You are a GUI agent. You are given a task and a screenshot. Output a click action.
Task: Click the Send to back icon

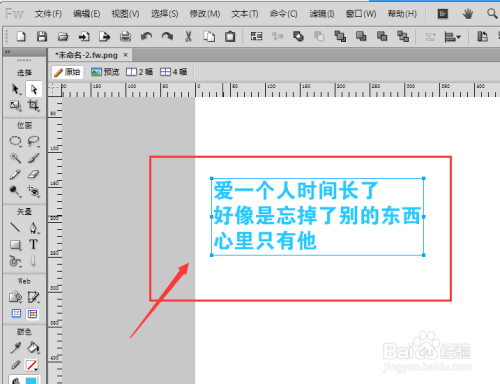pos(403,36)
